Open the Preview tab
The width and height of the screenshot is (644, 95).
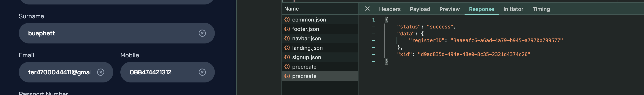pyautogui.click(x=449, y=9)
